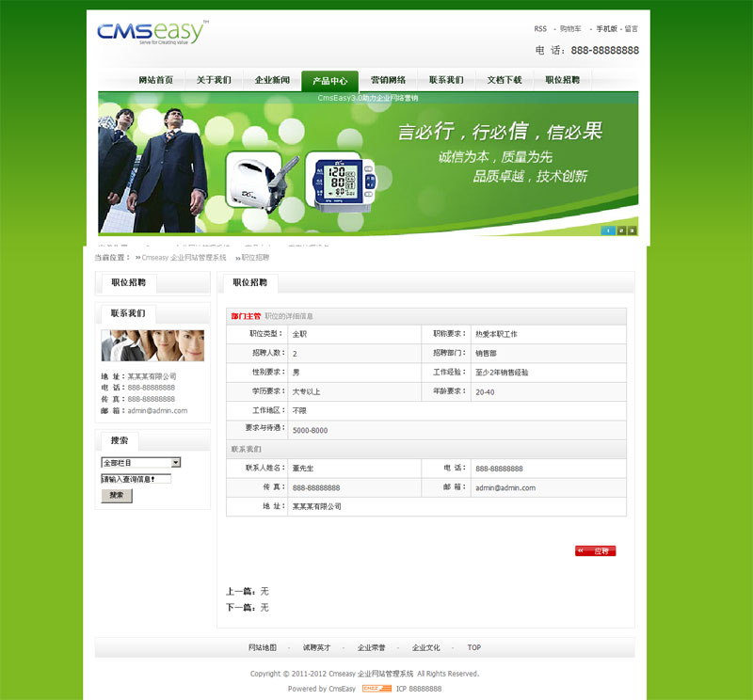Viewport: 753px width, 700px height.
Task: Go to 职位招聘 in the top navigation
Action: click(562, 80)
